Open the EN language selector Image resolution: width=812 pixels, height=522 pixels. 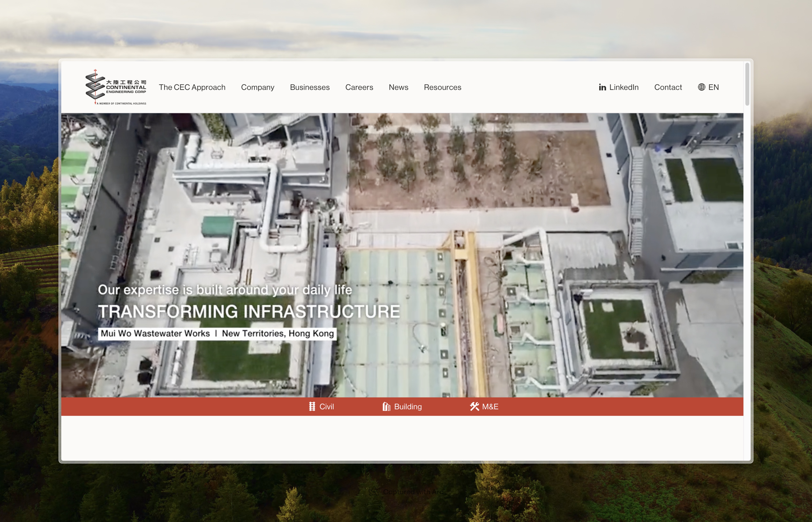click(714, 87)
